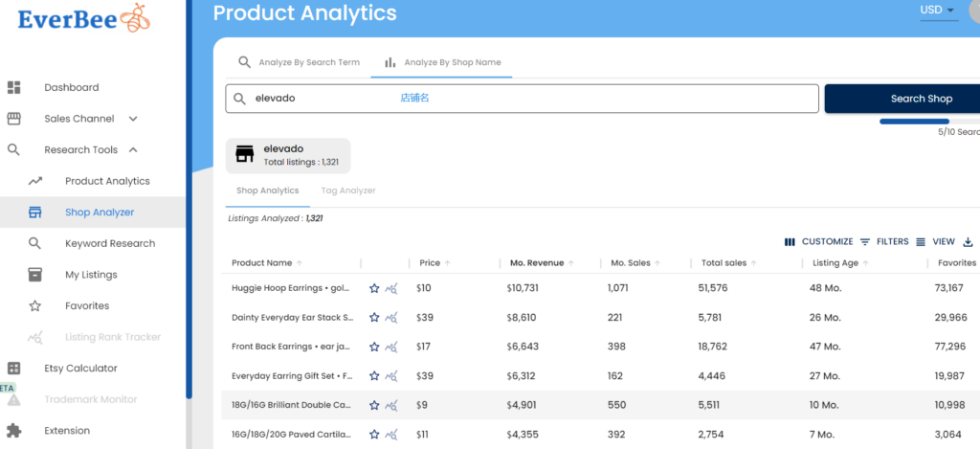This screenshot has height=449, width=980.
Task: Open the Extension puzzle icon
Action: [14, 431]
